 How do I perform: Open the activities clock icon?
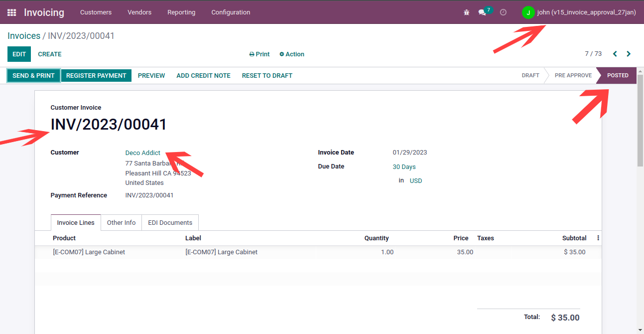[x=503, y=12]
